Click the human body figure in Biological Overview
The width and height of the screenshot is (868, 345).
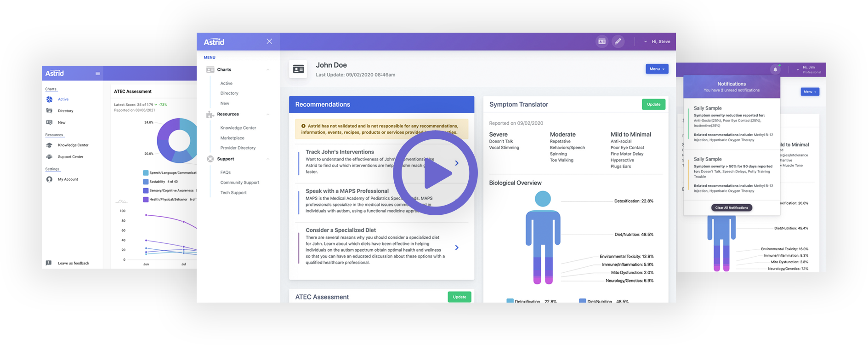543,237
